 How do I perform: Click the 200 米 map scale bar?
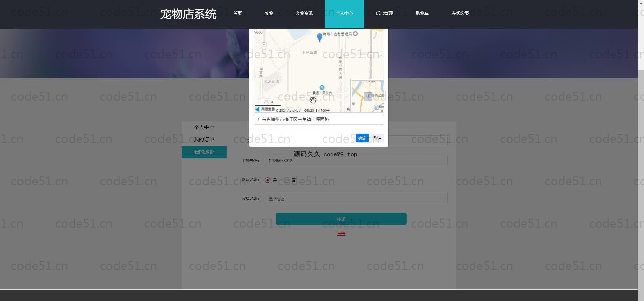tap(268, 103)
